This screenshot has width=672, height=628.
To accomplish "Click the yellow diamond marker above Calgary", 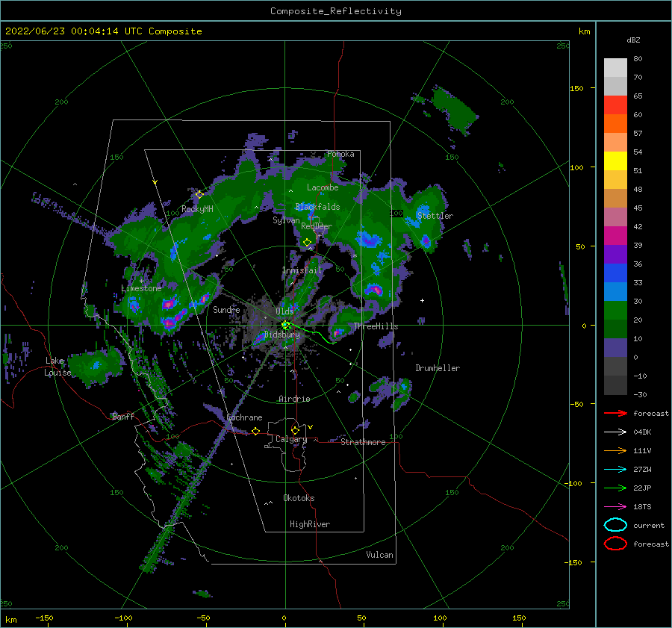I will pos(295,430).
